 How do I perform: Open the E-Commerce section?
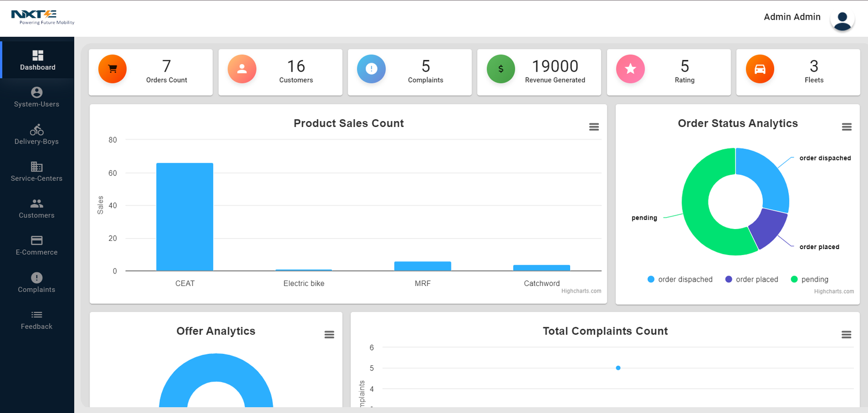(37, 245)
